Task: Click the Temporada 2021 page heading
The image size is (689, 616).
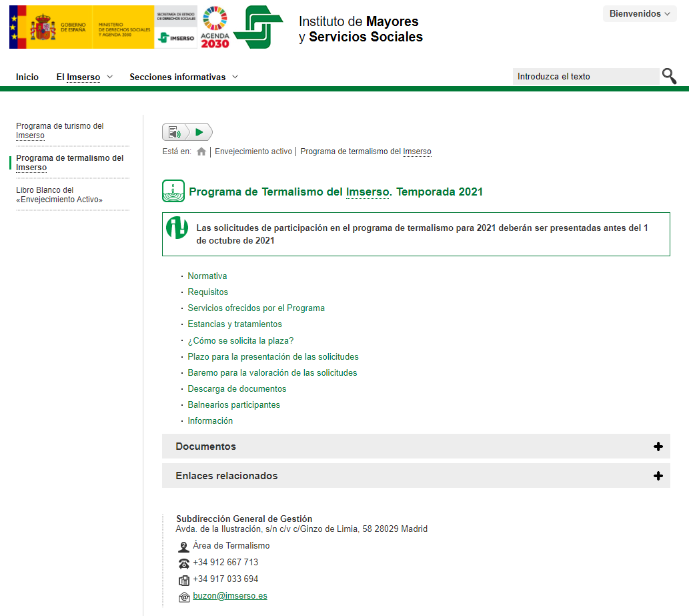Action: coord(335,192)
